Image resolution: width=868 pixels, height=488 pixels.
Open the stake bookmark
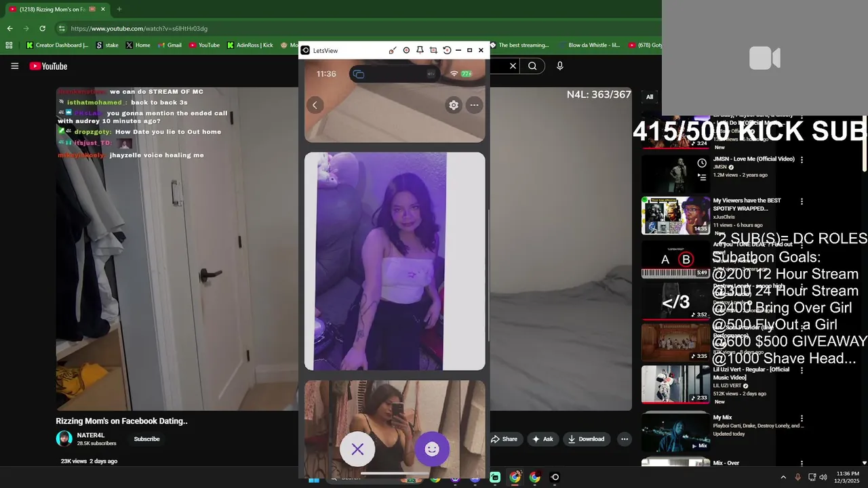107,45
